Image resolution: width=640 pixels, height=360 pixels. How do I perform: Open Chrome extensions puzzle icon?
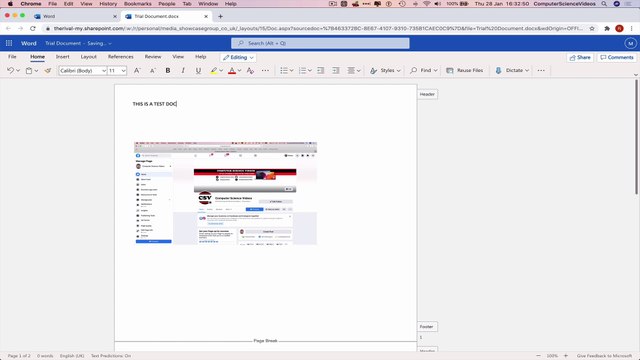point(607,29)
